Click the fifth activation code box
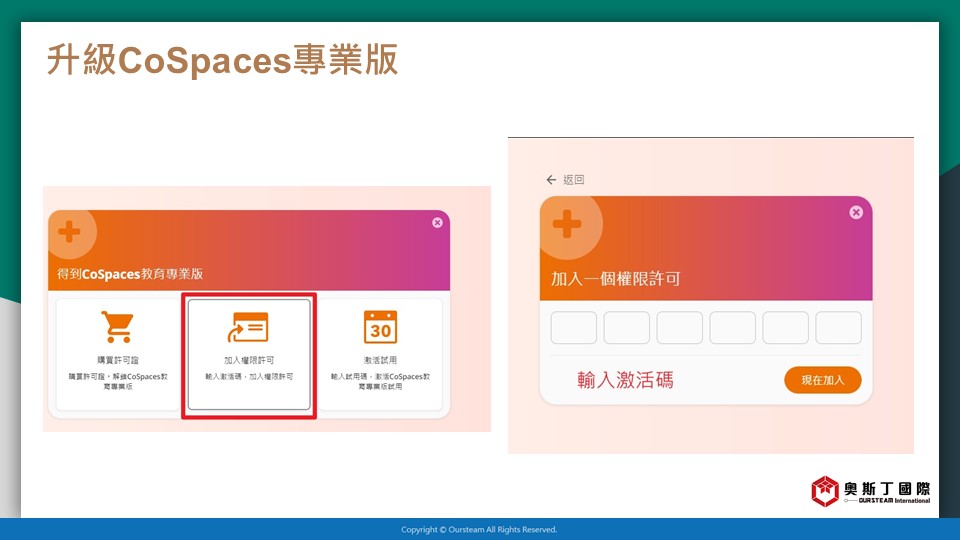The image size is (960, 540). pos(786,328)
